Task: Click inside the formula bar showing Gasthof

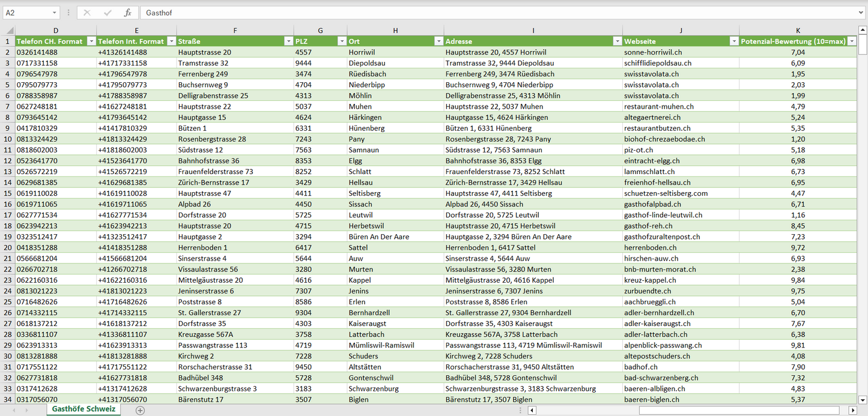Action: click(x=481, y=13)
